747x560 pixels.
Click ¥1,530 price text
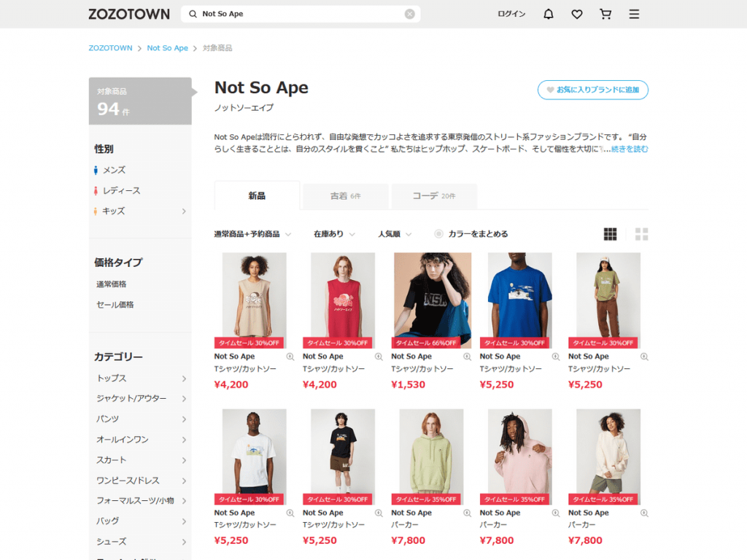click(x=409, y=385)
